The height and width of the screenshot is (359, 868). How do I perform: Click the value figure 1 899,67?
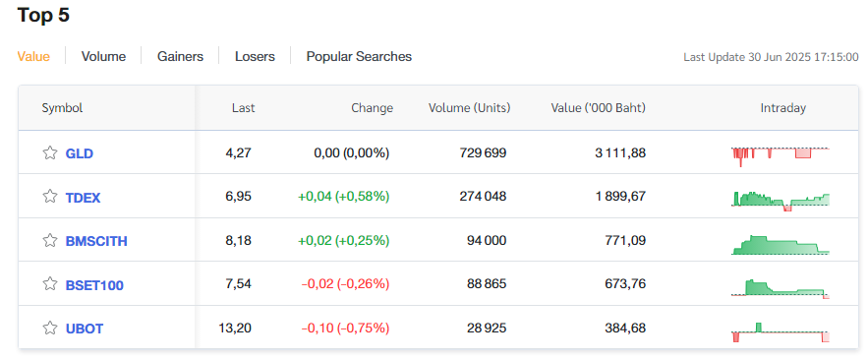point(620,196)
